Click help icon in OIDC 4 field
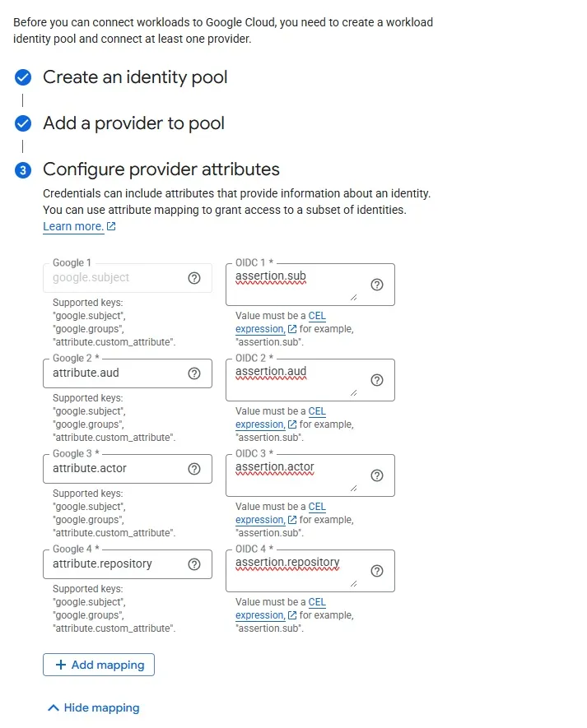Viewport: 587px width, 728px height. click(377, 571)
